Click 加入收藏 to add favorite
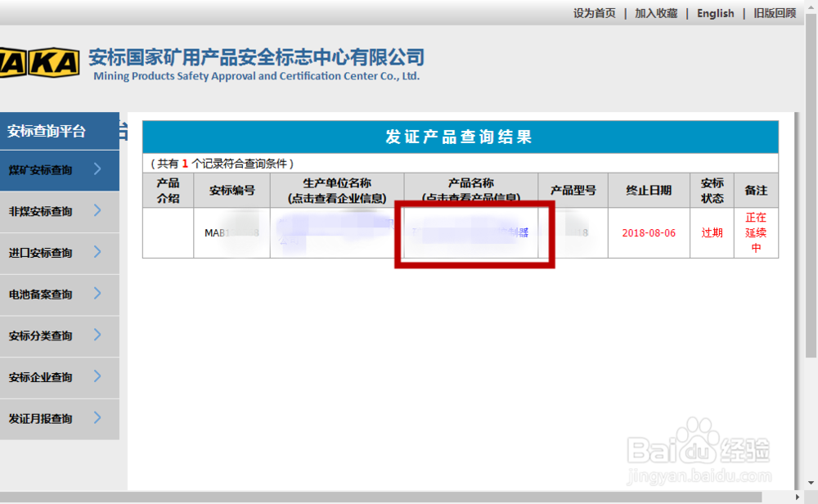This screenshot has width=818, height=504. (656, 13)
